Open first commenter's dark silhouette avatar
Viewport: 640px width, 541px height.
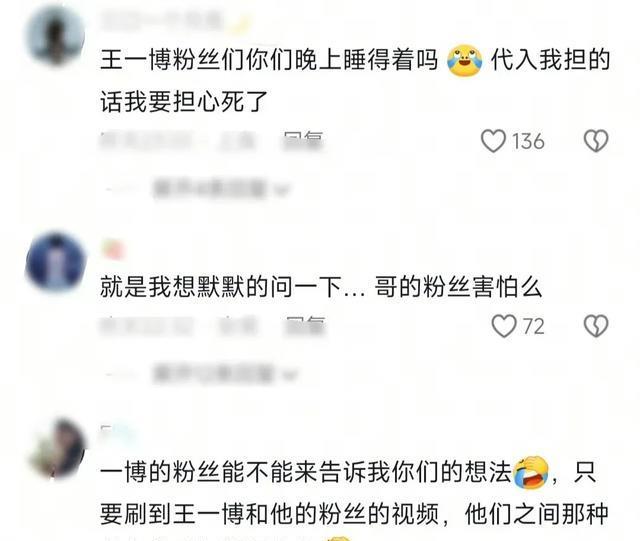click(x=55, y=36)
